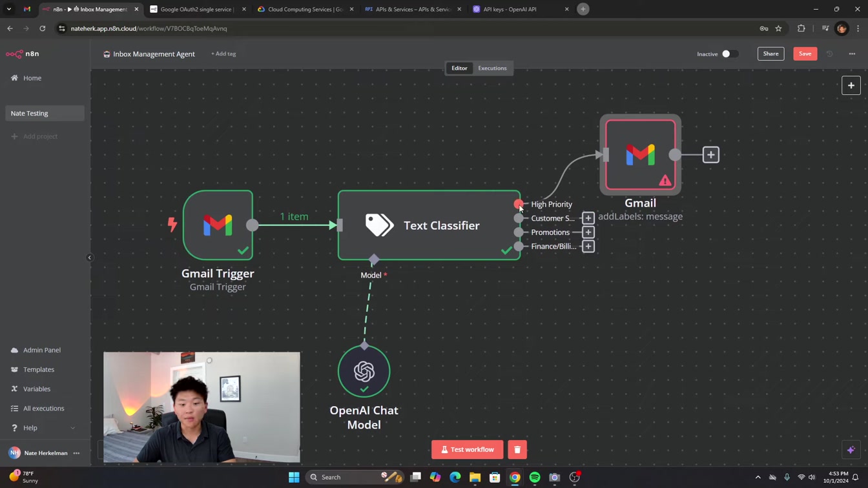Open the Chrome profile avatar
The height and width of the screenshot is (488, 868).
pyautogui.click(x=842, y=28)
